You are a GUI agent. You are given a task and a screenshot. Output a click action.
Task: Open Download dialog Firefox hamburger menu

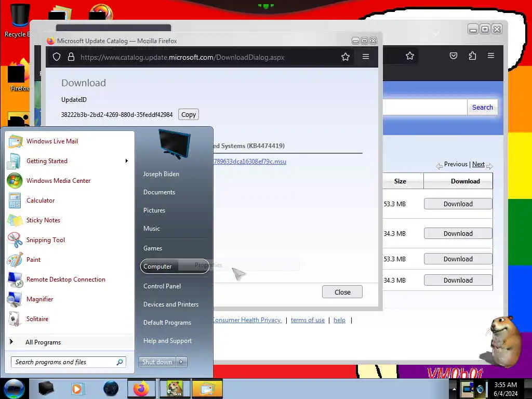pyautogui.click(x=366, y=57)
